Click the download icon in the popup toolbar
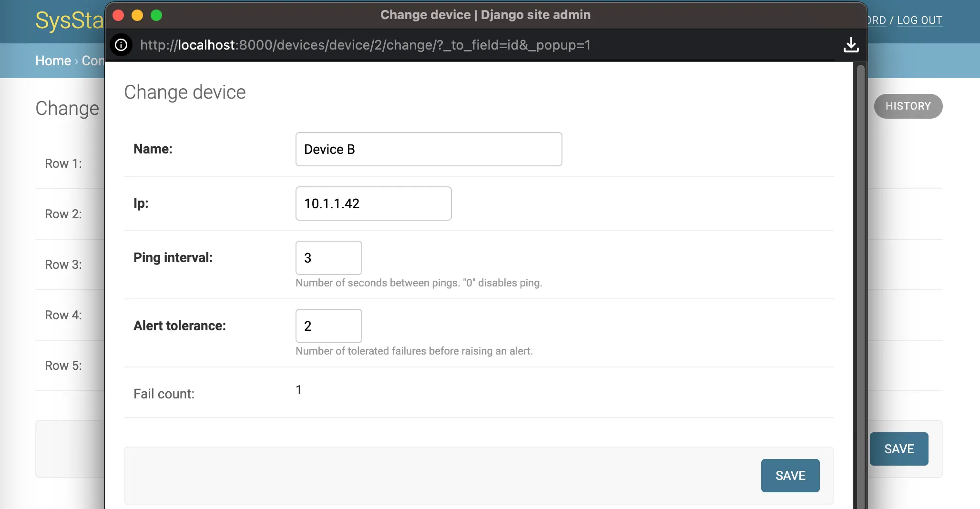The width and height of the screenshot is (980, 509). coord(851,45)
